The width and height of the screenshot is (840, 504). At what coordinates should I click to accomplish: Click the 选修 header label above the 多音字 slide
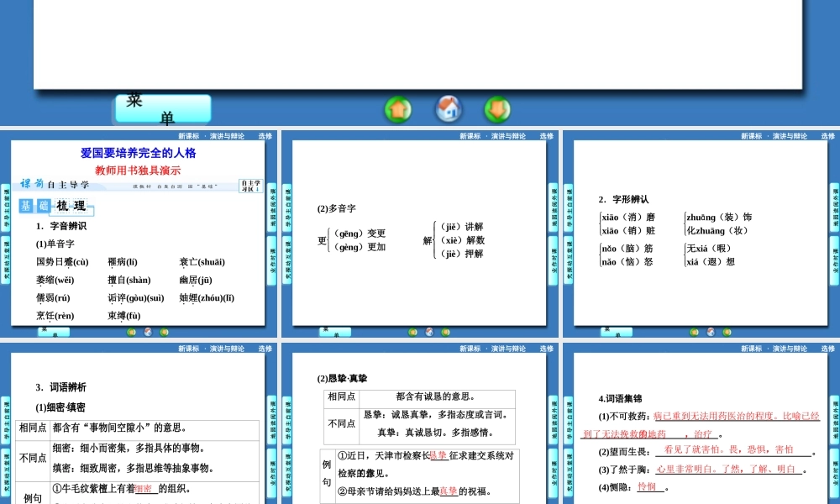(547, 136)
